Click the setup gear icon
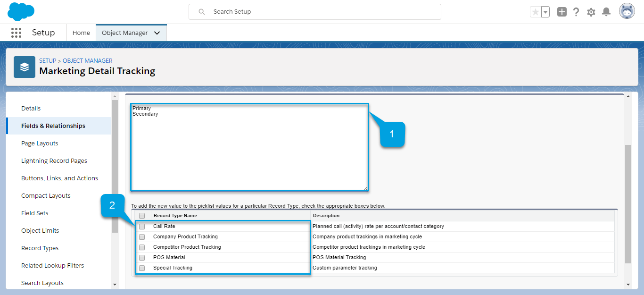644x295 pixels. click(591, 12)
